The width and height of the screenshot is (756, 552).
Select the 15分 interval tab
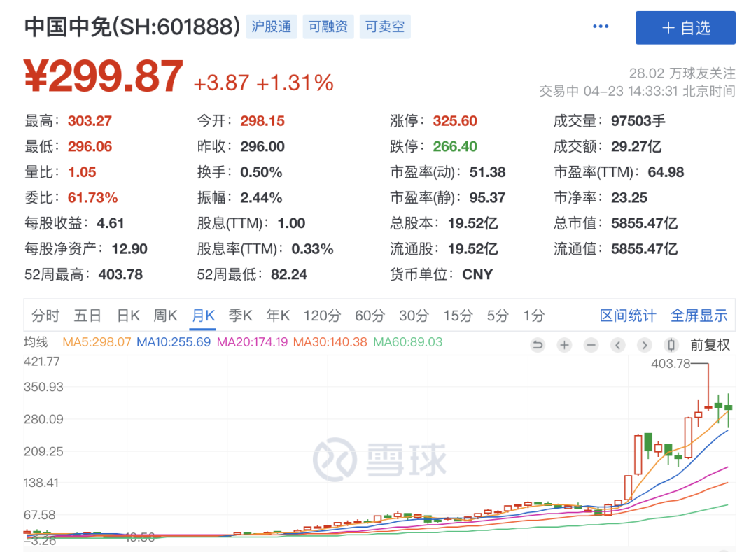458,316
